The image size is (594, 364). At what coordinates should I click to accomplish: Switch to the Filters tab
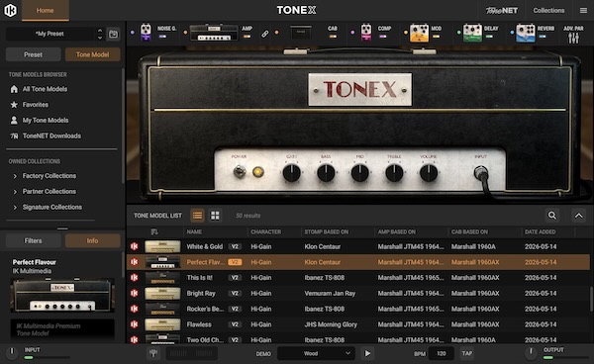tap(33, 240)
